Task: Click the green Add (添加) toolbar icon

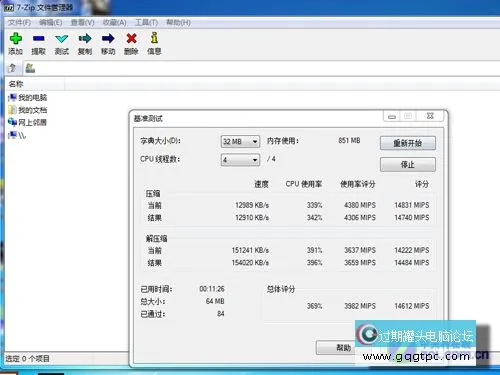Action: [16, 39]
